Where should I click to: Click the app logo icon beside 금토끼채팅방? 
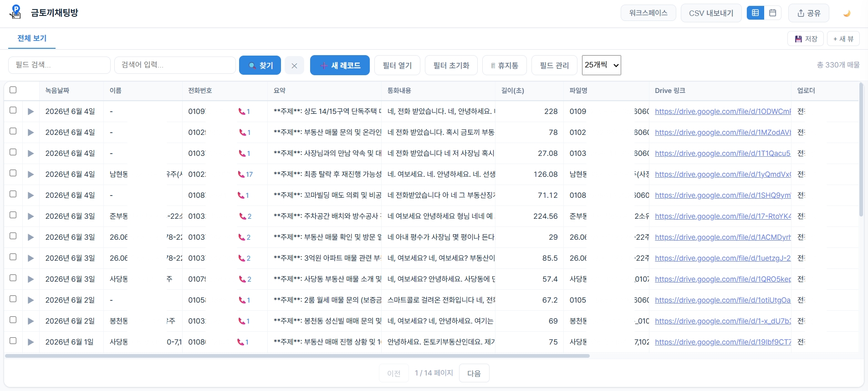coord(15,12)
